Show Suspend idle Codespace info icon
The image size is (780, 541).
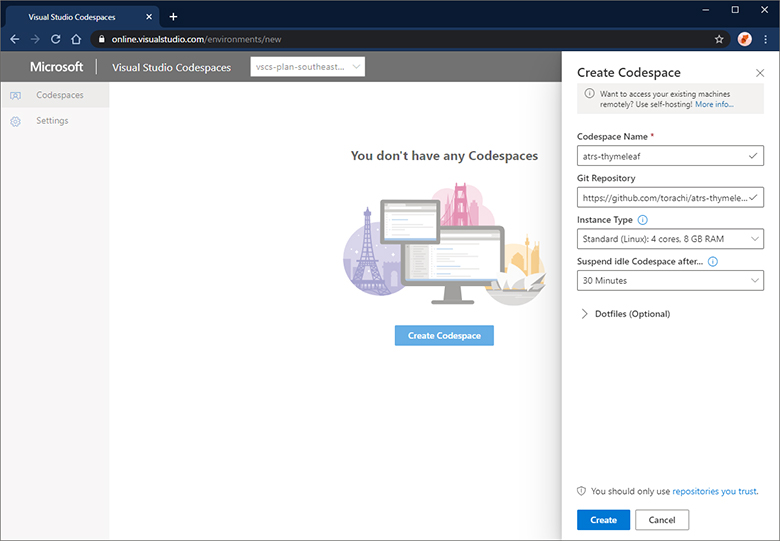click(x=713, y=262)
